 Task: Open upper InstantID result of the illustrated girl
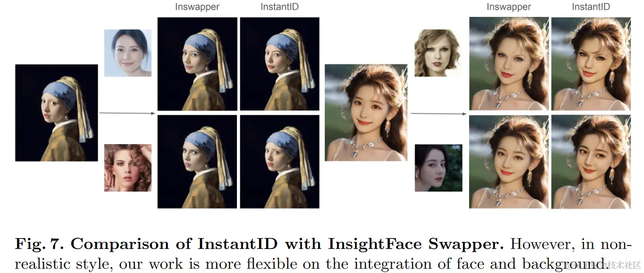tap(591, 64)
